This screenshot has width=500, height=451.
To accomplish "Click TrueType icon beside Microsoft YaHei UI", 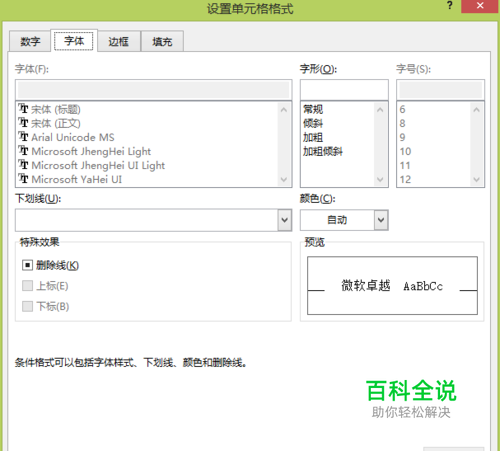I will pos(23,179).
